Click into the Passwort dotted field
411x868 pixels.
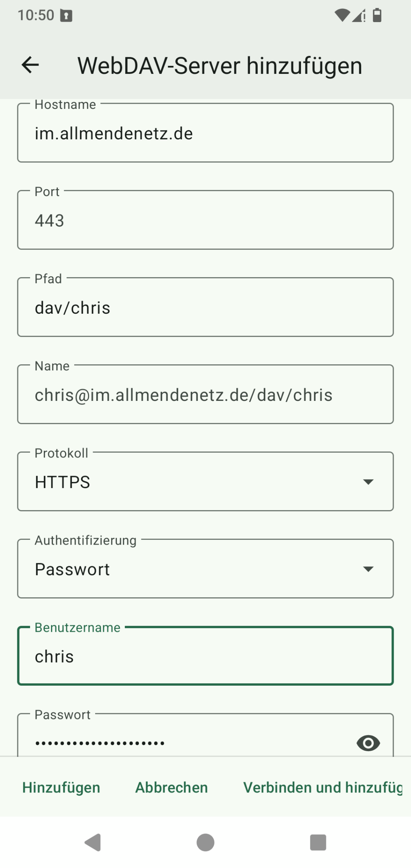pos(185,743)
